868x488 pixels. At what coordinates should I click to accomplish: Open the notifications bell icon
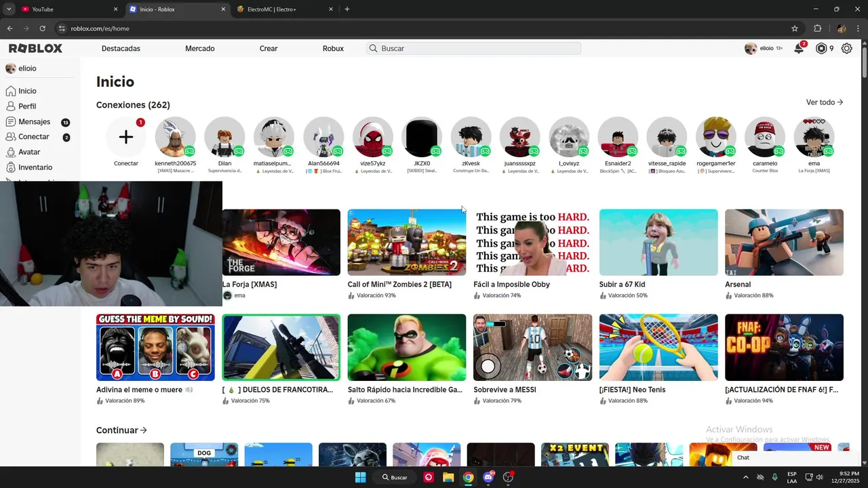(x=799, y=48)
